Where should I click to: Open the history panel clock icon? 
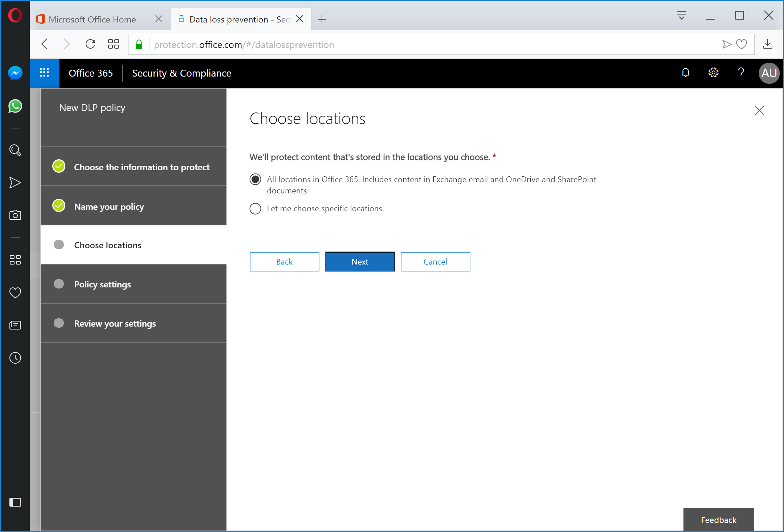(15, 358)
